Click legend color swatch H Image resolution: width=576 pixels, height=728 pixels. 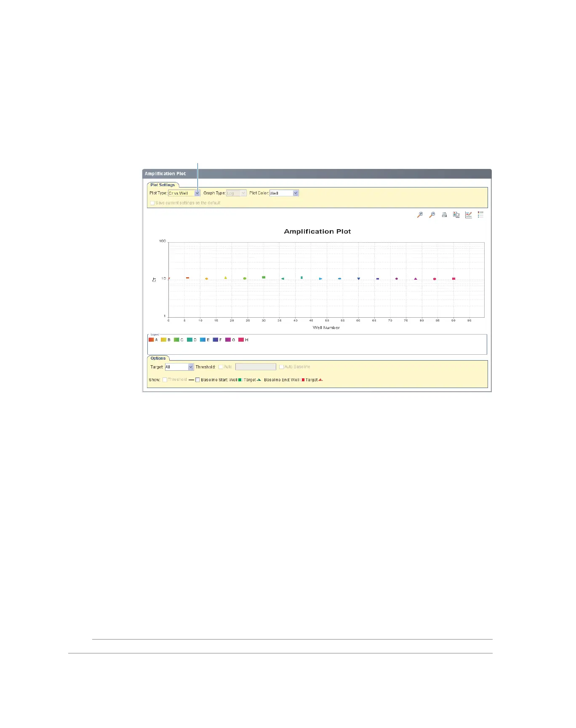(241, 340)
